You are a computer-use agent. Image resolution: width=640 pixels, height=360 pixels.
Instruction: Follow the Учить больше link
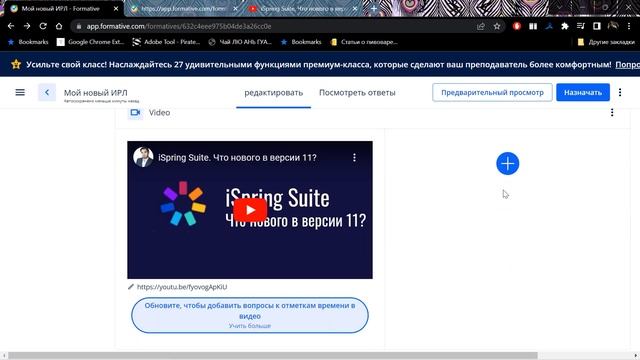[x=250, y=326]
